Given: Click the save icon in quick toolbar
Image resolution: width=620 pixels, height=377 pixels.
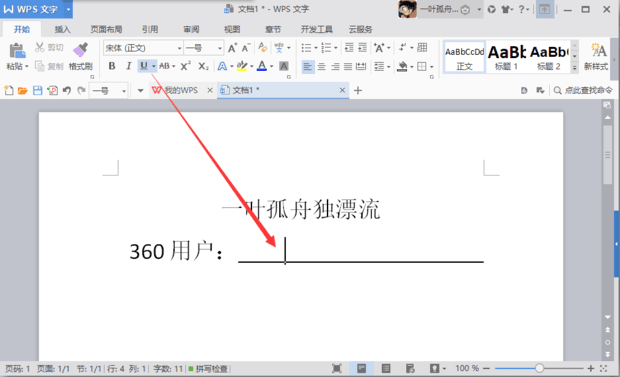Looking at the screenshot, I should [38, 91].
